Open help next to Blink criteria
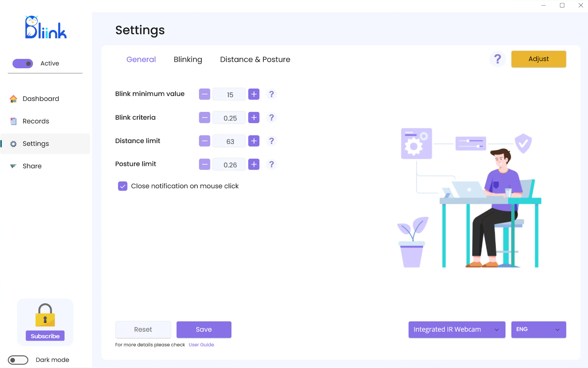This screenshot has width=588, height=368. (271, 117)
